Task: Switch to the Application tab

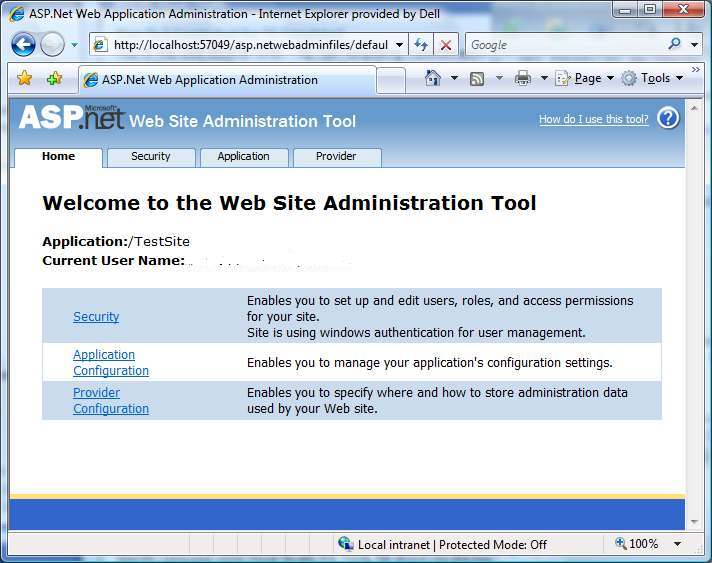Action: [243, 157]
